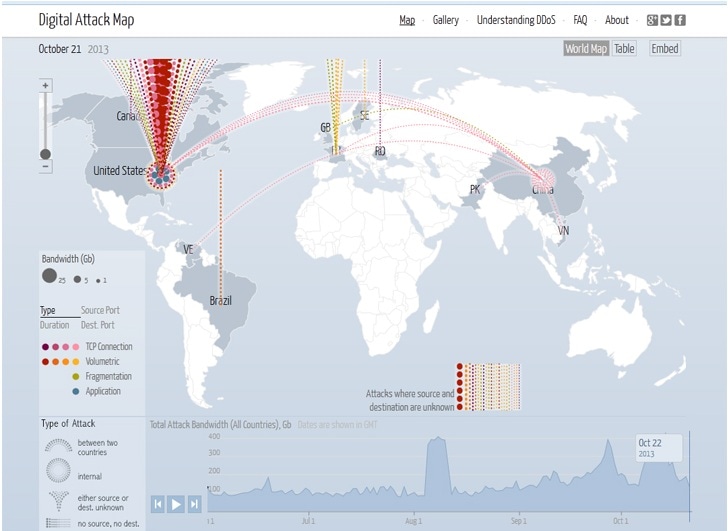Switch to the World Map view

pos(585,49)
